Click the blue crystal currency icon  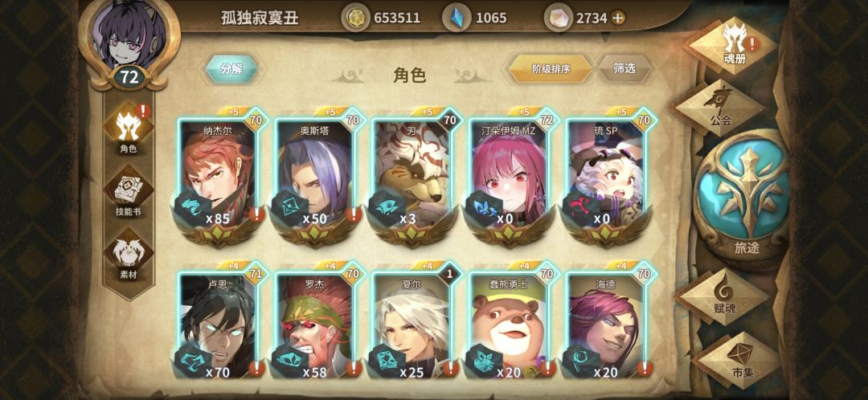click(457, 18)
